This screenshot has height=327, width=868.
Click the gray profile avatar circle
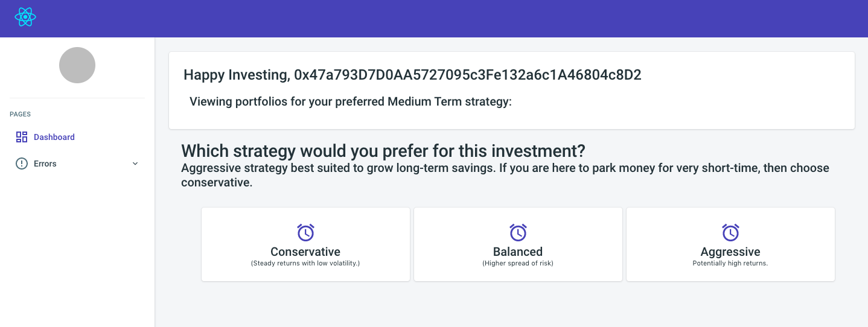77,65
